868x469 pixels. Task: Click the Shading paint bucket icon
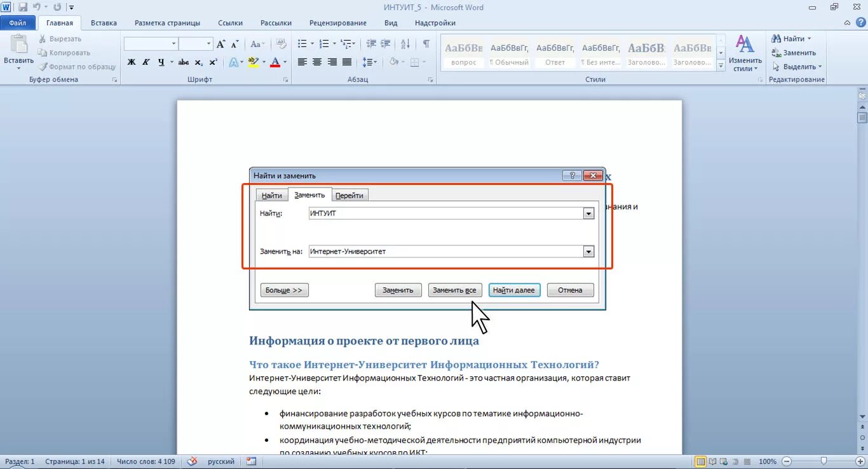pos(393,62)
